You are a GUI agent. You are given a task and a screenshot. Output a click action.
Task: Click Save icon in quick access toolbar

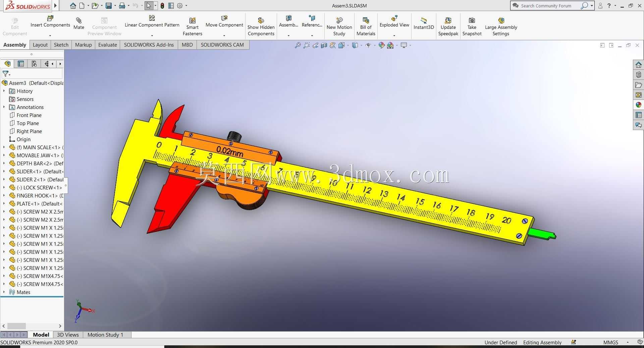click(x=108, y=6)
